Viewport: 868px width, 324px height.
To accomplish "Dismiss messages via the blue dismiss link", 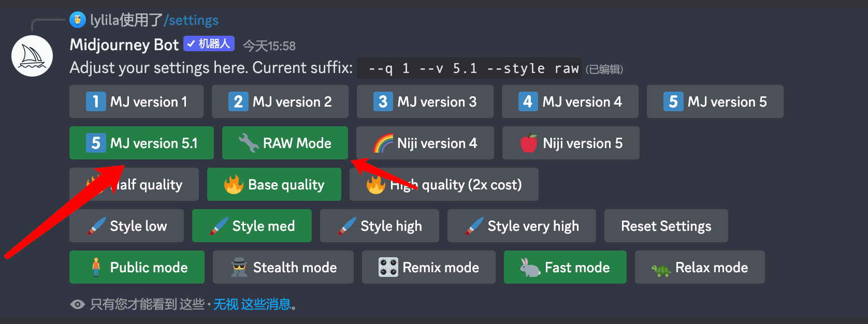I will (x=252, y=304).
